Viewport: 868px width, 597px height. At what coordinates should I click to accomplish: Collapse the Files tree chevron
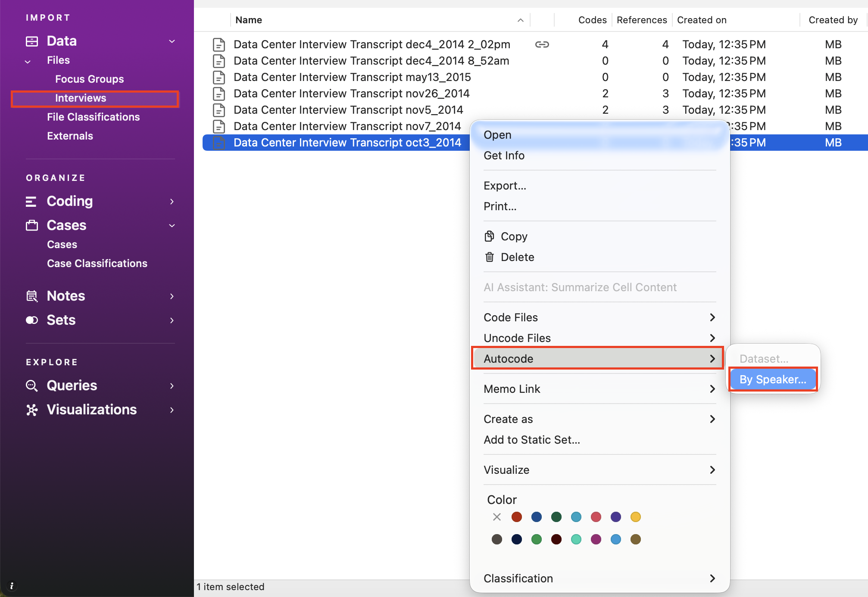point(28,62)
